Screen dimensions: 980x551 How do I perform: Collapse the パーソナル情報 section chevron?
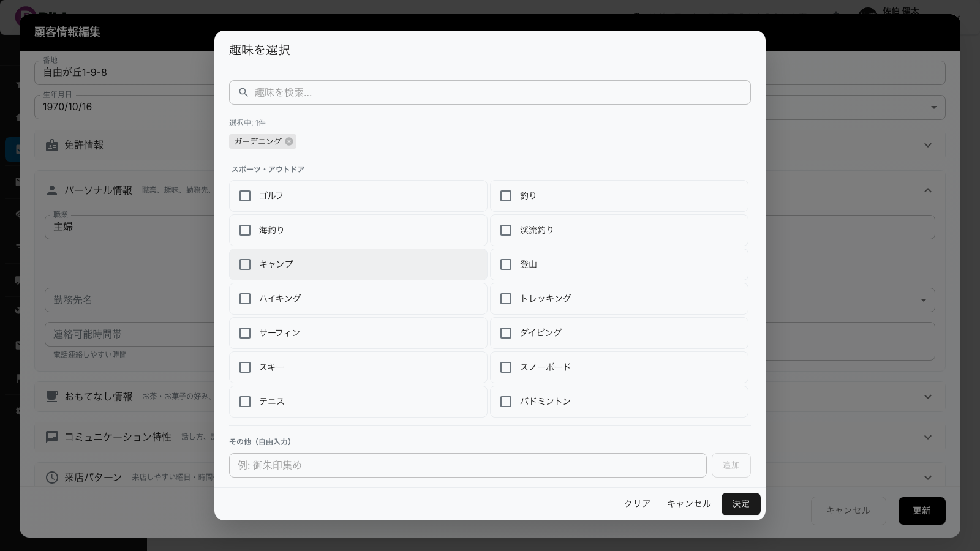tap(928, 190)
